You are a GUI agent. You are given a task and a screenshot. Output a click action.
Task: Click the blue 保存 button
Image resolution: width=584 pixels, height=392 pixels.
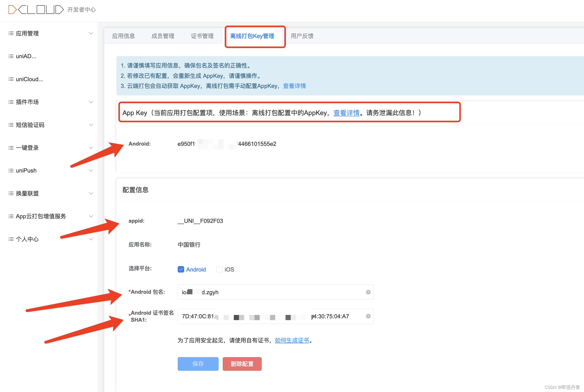tap(198, 364)
